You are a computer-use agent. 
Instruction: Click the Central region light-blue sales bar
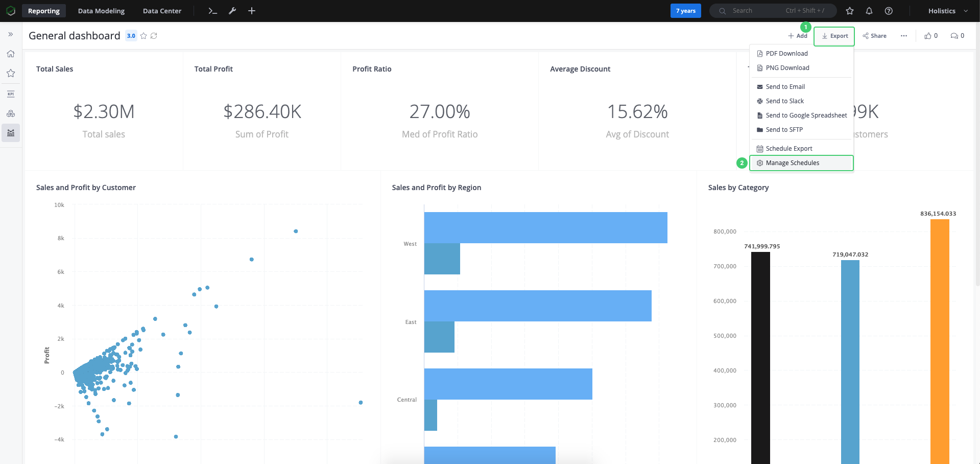[508, 384]
